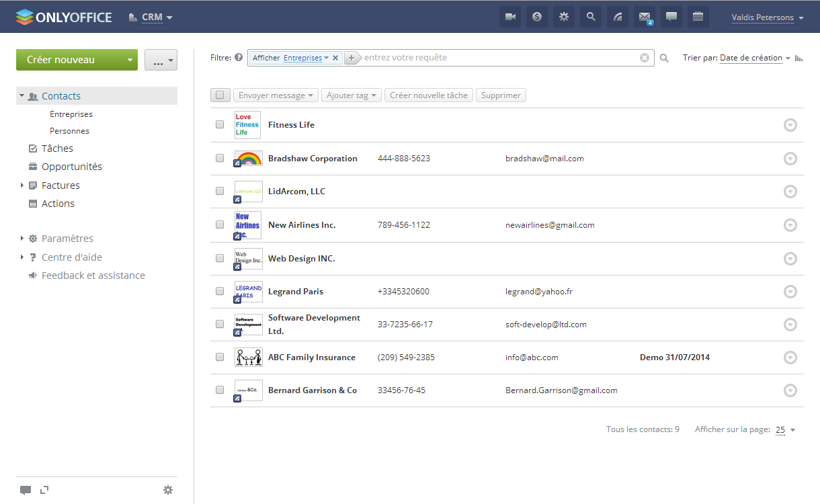
Task: Check the ABC Family Insurance checkbox
Action: tap(220, 357)
